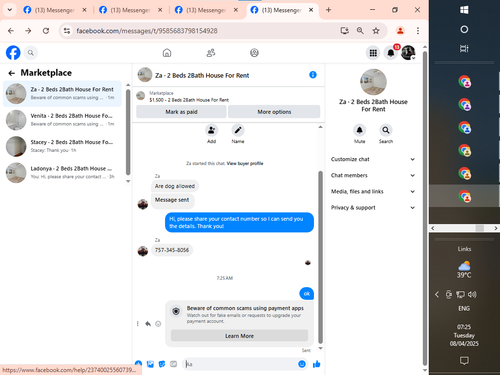Show hidden system tray icons chevron
Viewport: 500px width, 375px height.
pyautogui.click(x=437, y=294)
